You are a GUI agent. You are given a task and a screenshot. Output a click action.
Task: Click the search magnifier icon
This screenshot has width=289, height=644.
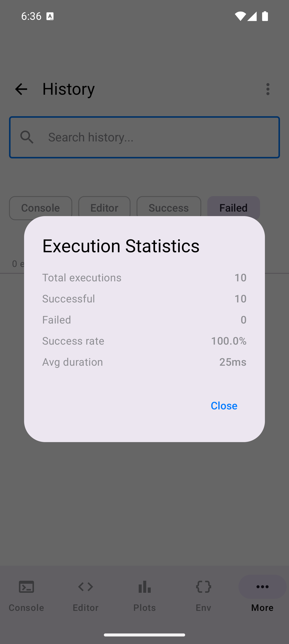point(27,137)
